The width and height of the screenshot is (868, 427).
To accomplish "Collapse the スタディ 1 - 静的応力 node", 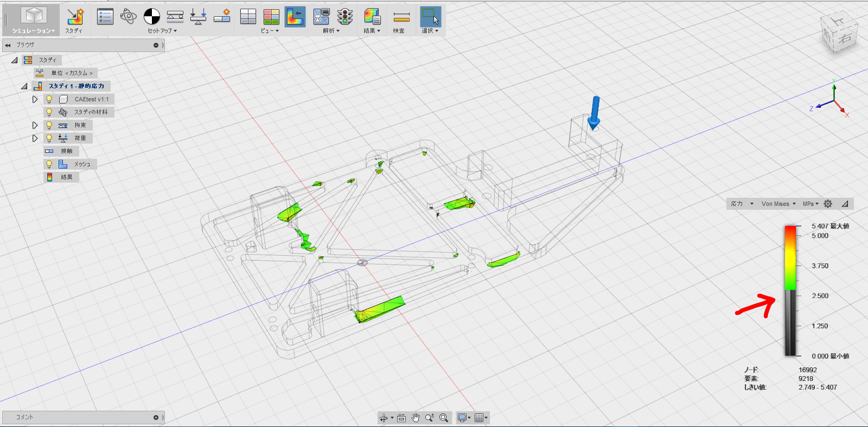I will point(24,86).
